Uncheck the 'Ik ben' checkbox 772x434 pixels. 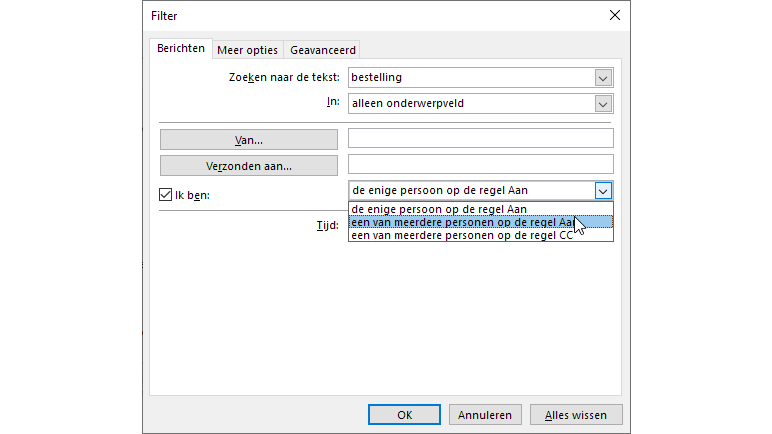pyautogui.click(x=166, y=195)
